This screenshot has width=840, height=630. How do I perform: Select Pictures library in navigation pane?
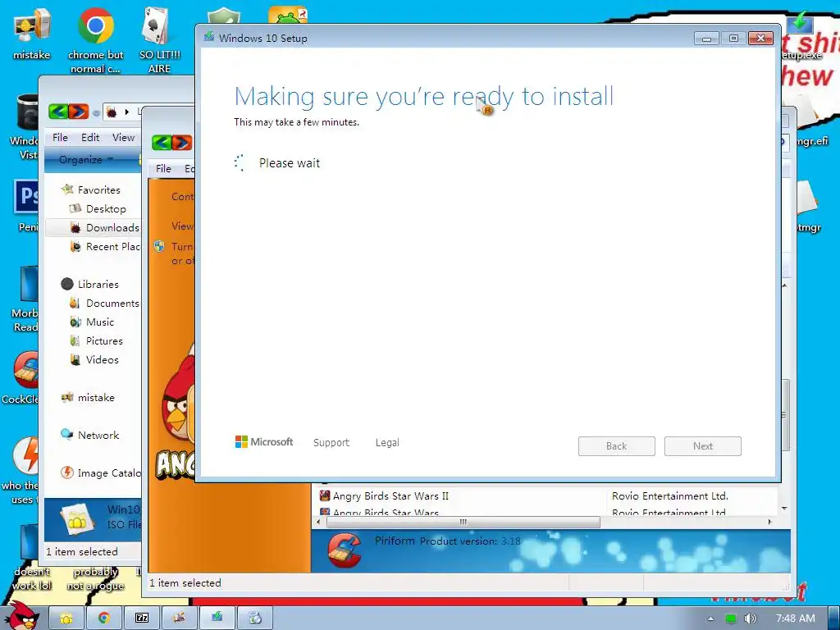(104, 340)
